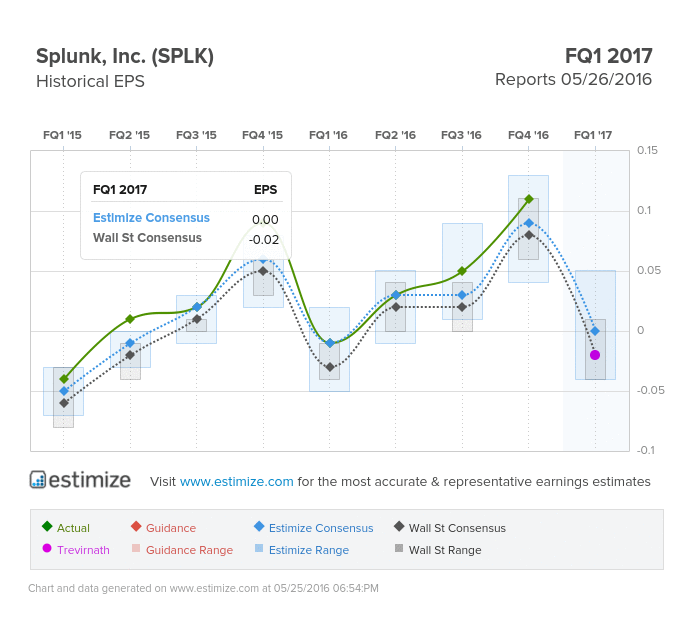Toggle the Estimize Consensus legend label

click(x=321, y=528)
